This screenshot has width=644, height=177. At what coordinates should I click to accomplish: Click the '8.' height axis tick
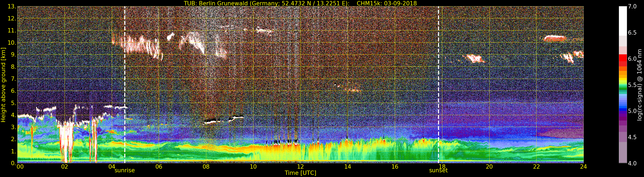point(13,67)
